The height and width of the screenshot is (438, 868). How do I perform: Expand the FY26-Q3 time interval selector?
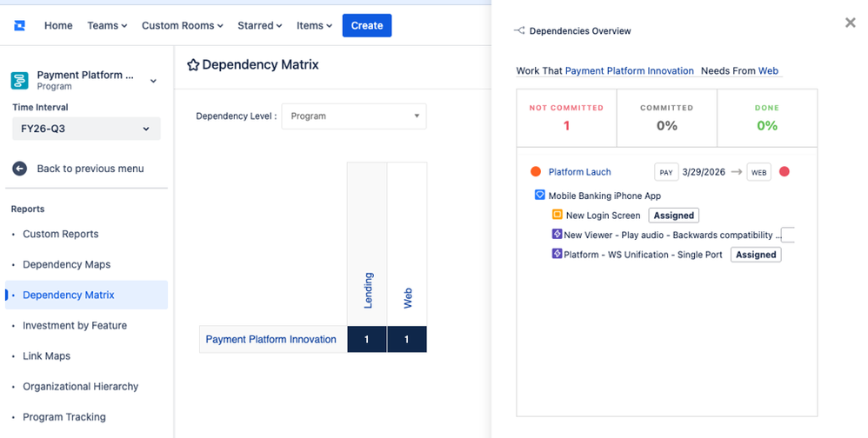tap(86, 129)
